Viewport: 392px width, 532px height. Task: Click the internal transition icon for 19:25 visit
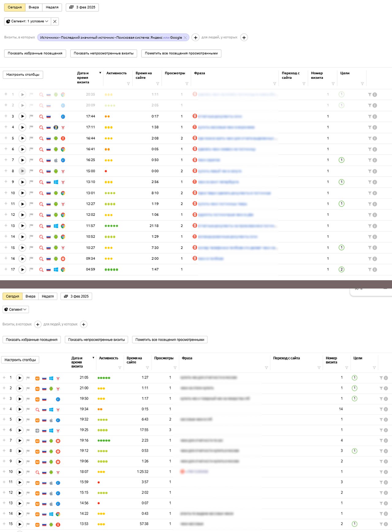[x=37, y=431]
